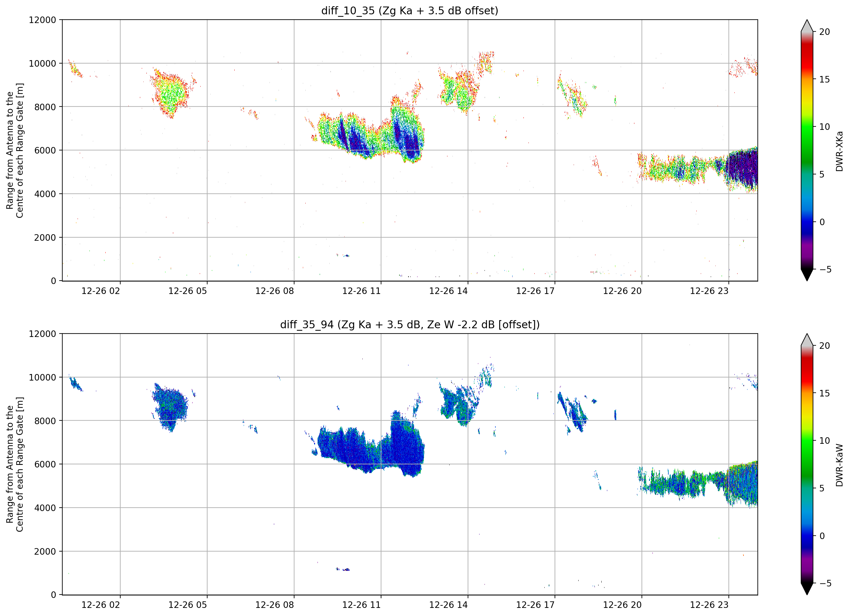Viewport: 850px width, 616px height.
Task: Select the 10 tick on DWR-XKa colorbar
Action: pos(824,127)
